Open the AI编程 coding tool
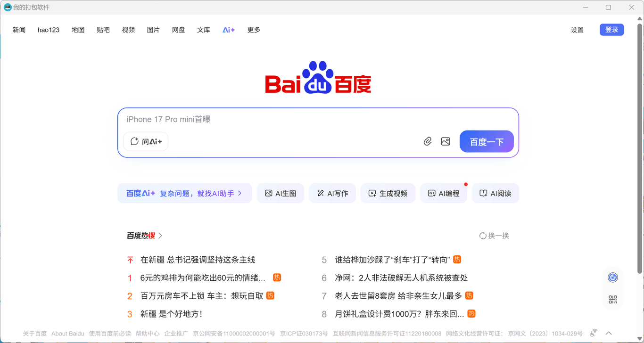Screen dimensions: 644x343 tap(443, 193)
